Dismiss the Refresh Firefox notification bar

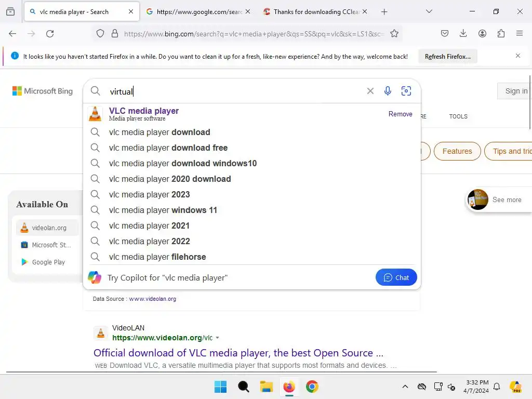[518, 56]
